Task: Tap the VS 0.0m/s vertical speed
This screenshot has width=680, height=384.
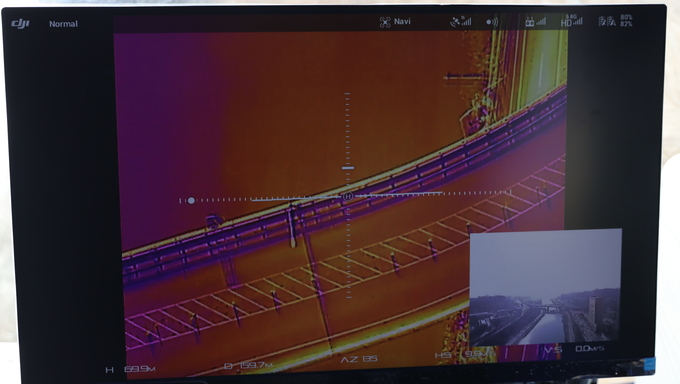Action: tap(574, 349)
